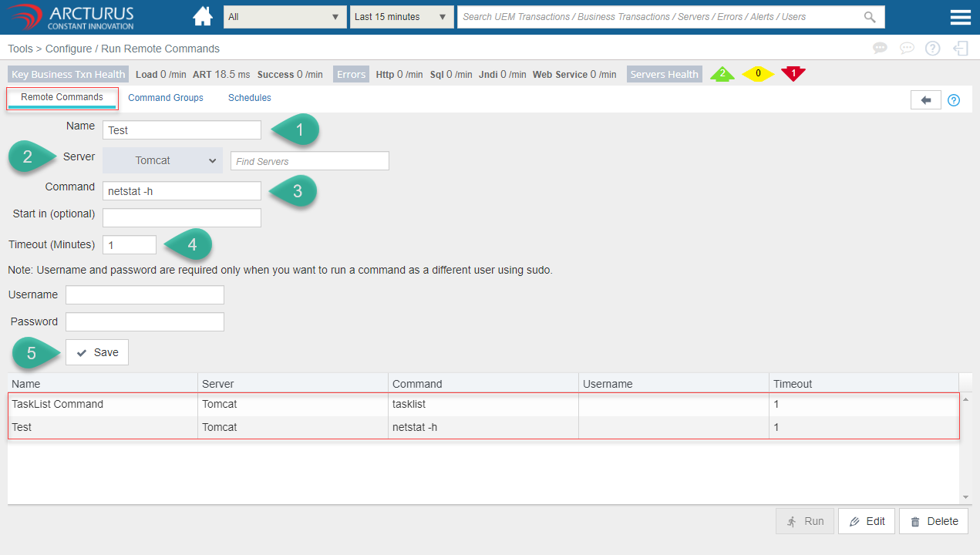Go to the home page icon
Screen dimensions: 980x555
click(203, 16)
